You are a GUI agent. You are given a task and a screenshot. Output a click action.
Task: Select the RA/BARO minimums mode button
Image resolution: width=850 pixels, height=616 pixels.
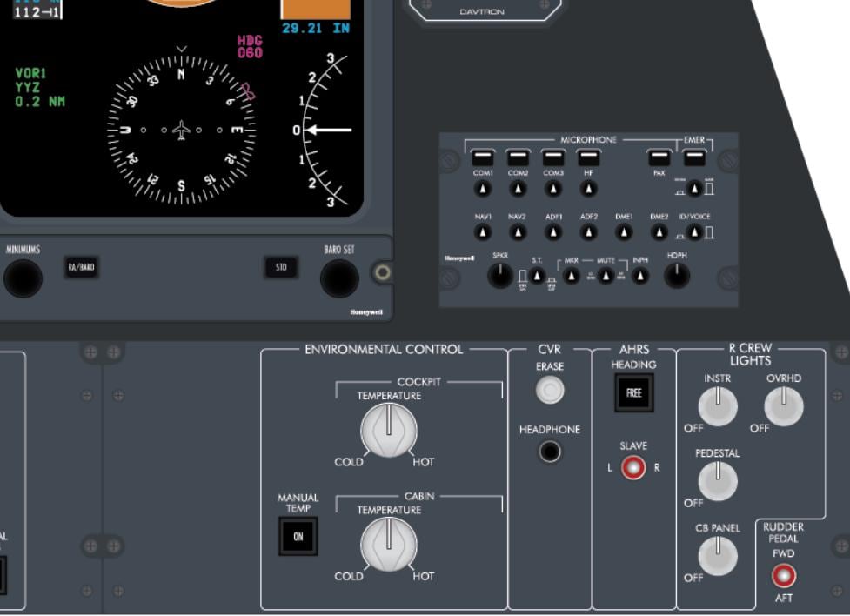pyautogui.click(x=80, y=269)
